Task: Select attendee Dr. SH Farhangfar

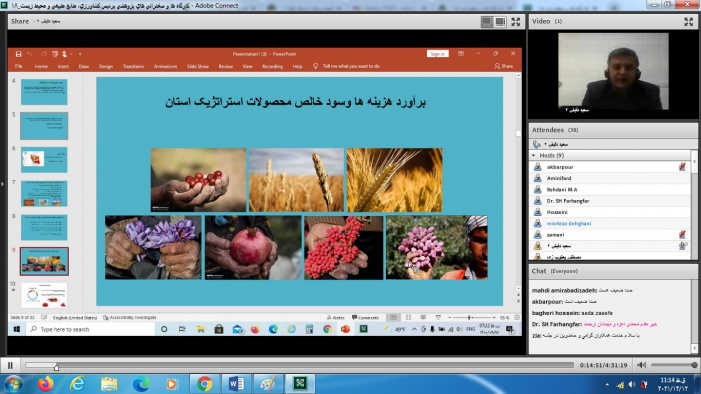Action: (x=610, y=201)
